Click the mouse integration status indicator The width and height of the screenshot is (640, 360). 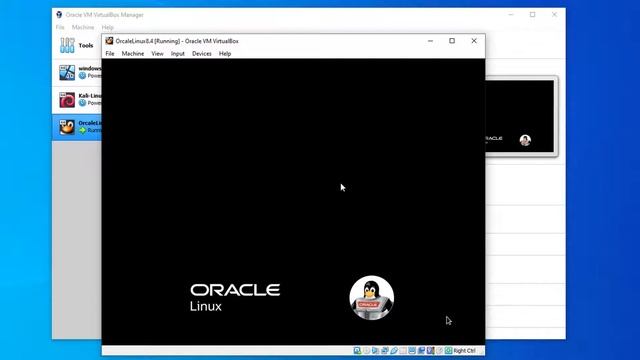(x=440, y=351)
